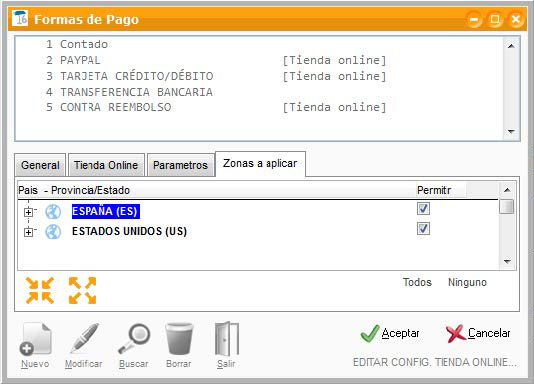
Task: Switch to the Tienda Online tab
Action: (x=106, y=165)
